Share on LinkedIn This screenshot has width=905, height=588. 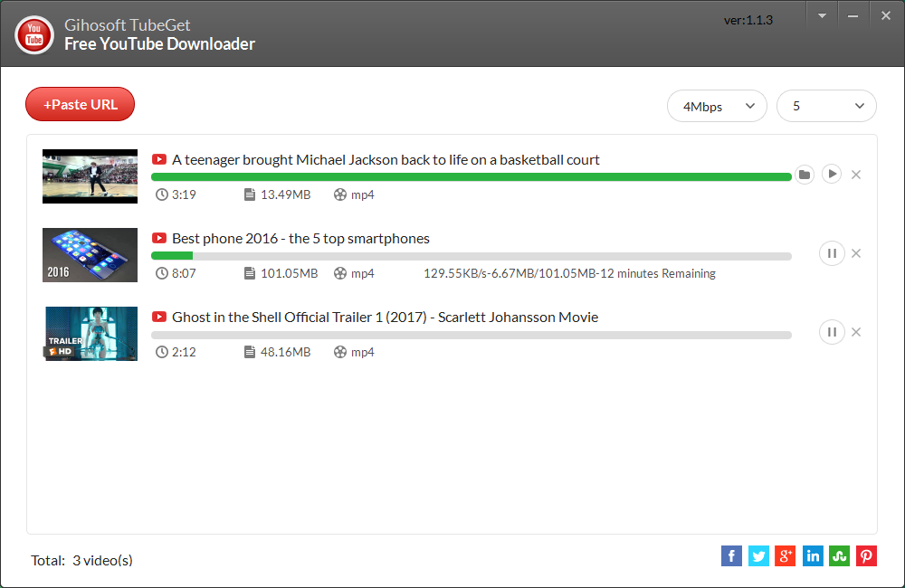813,556
